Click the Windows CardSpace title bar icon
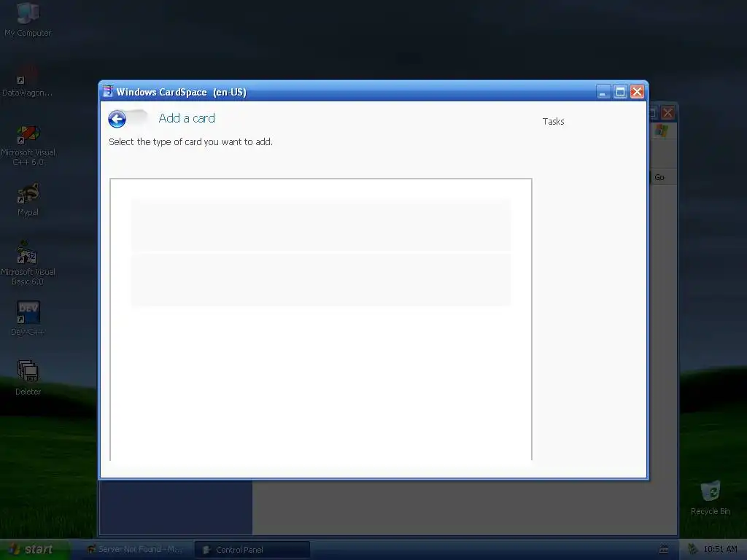 pos(108,91)
